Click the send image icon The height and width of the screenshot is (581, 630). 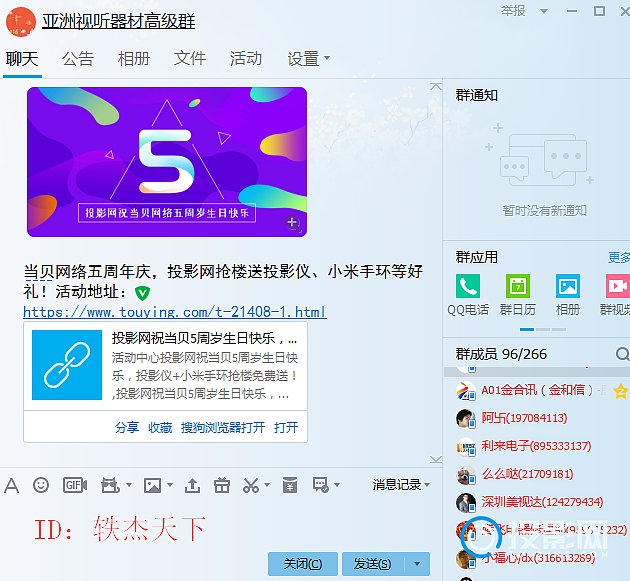(152, 485)
